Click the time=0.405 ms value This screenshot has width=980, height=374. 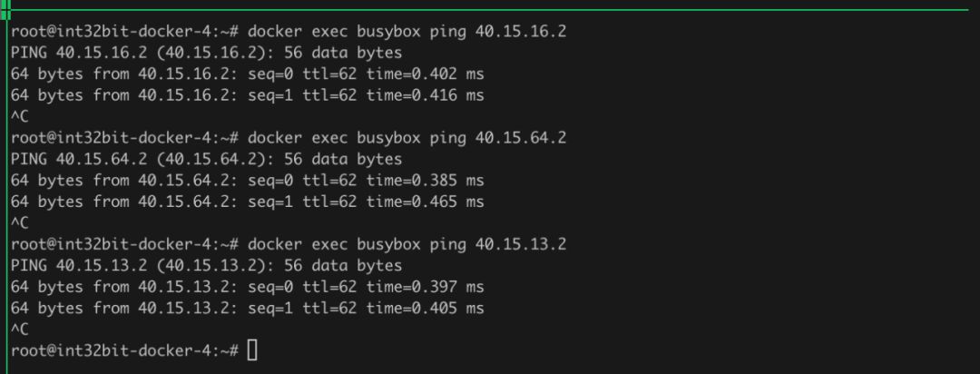425,308
